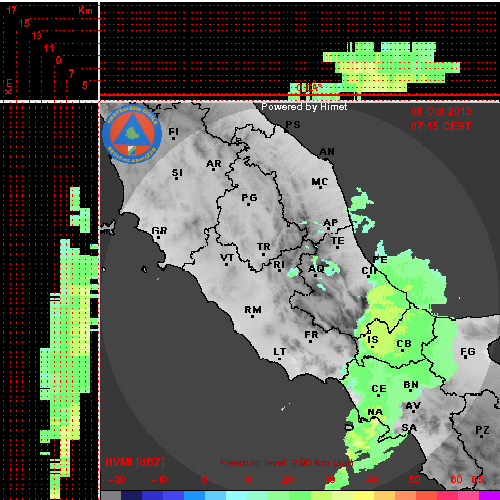Screen dimensions: 500x500
Task: Click the TR city marker label
Action: pyautogui.click(x=264, y=247)
